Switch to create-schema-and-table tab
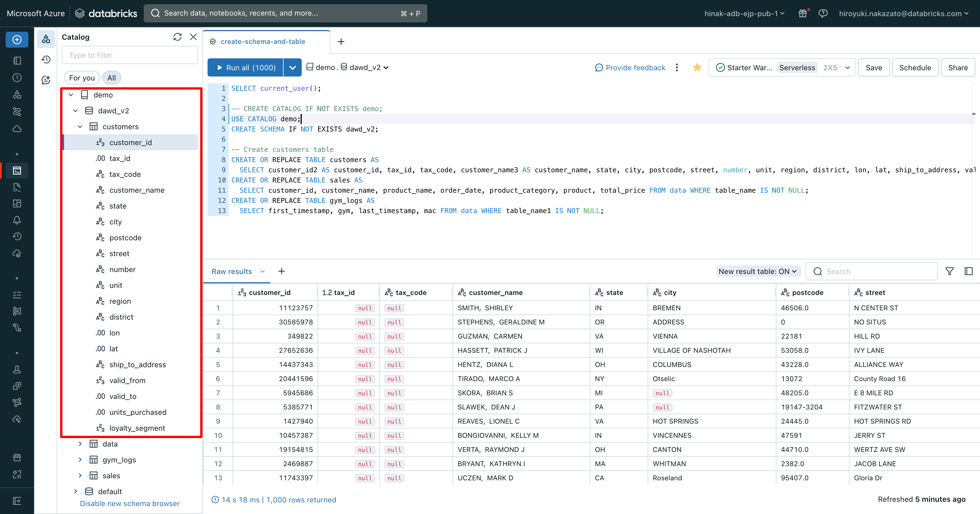This screenshot has height=514, width=980. tap(263, 41)
